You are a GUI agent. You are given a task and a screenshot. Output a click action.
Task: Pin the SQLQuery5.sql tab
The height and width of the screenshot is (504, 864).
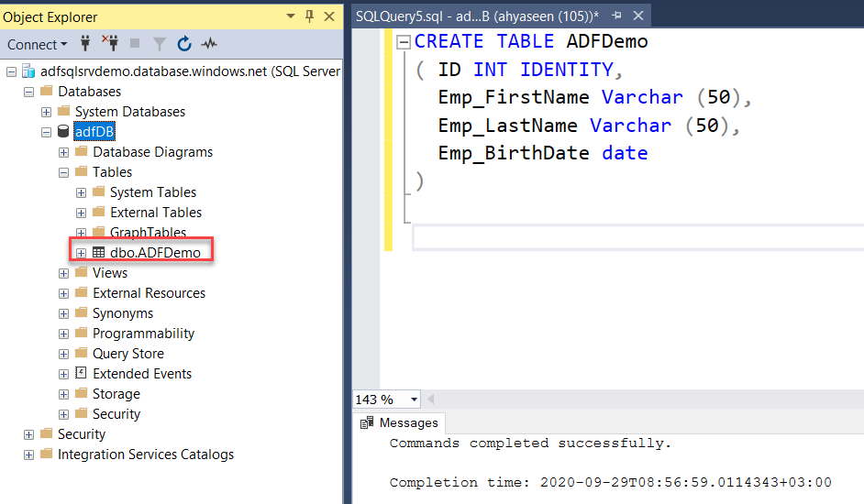coord(616,16)
